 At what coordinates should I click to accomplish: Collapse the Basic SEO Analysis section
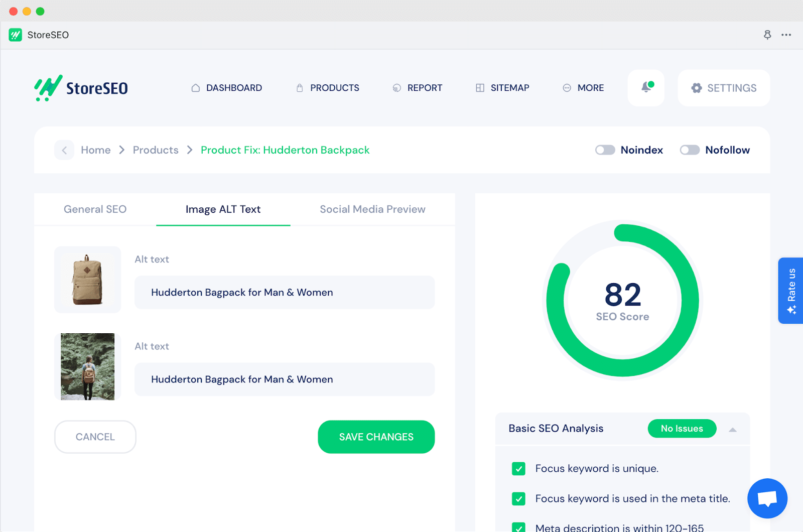[x=733, y=429]
